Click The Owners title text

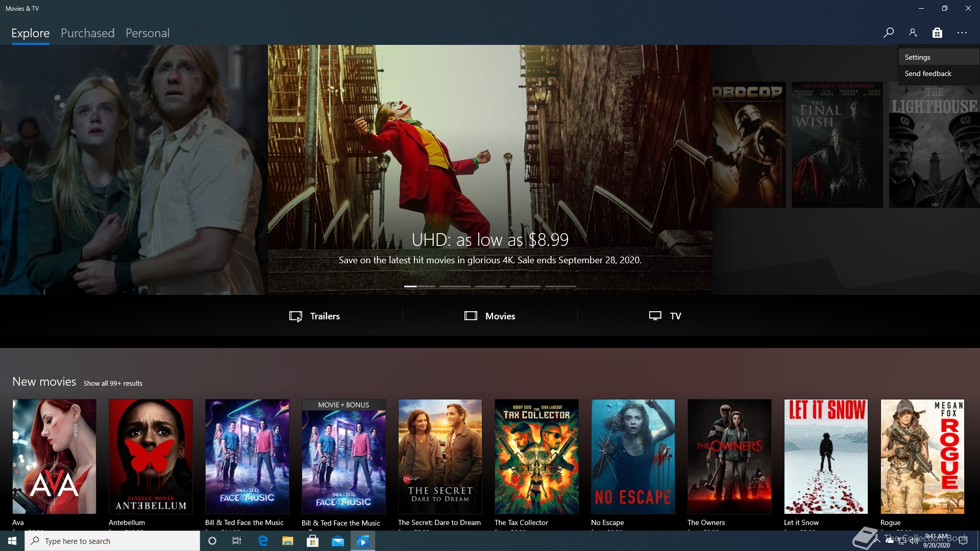click(706, 522)
